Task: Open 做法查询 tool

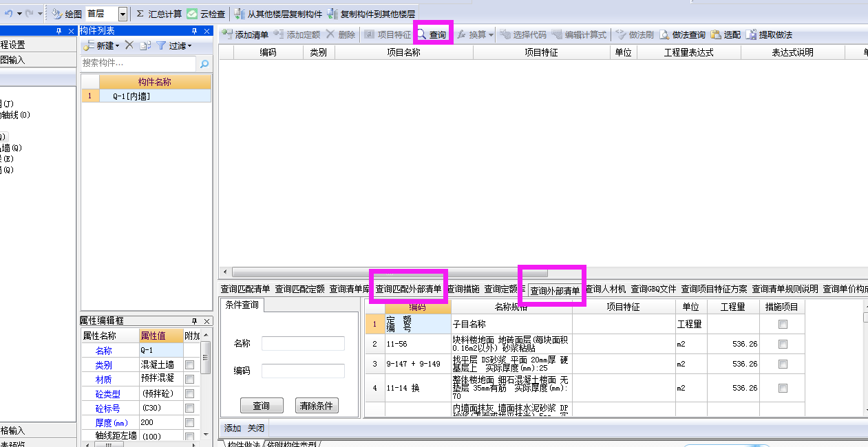Action: (682, 34)
